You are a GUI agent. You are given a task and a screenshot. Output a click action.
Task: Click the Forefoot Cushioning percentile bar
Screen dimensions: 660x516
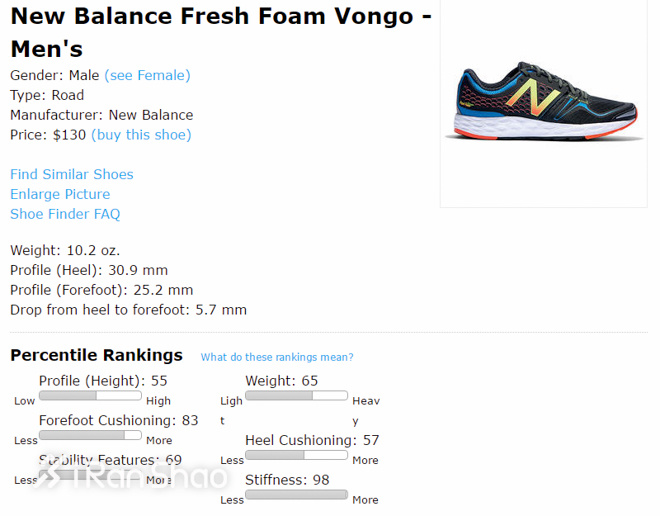pos(90,436)
